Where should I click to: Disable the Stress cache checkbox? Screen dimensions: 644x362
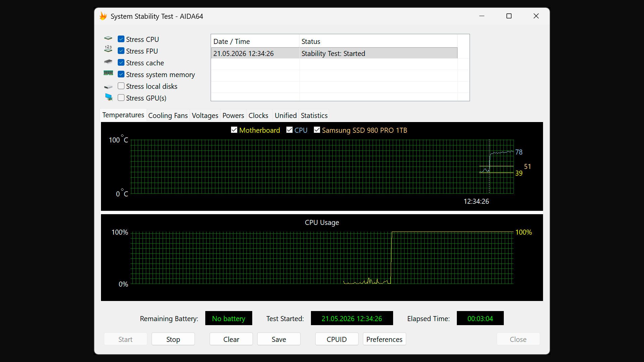coord(121,63)
